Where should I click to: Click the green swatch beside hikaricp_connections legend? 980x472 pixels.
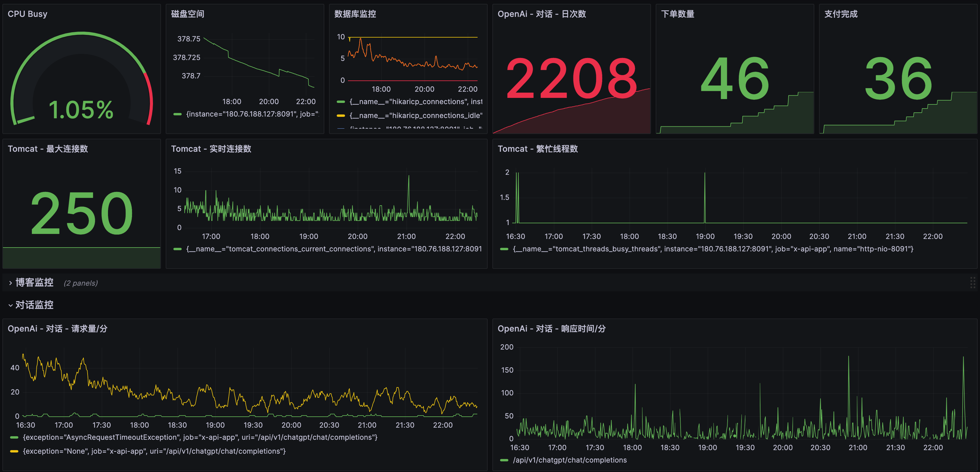point(341,102)
